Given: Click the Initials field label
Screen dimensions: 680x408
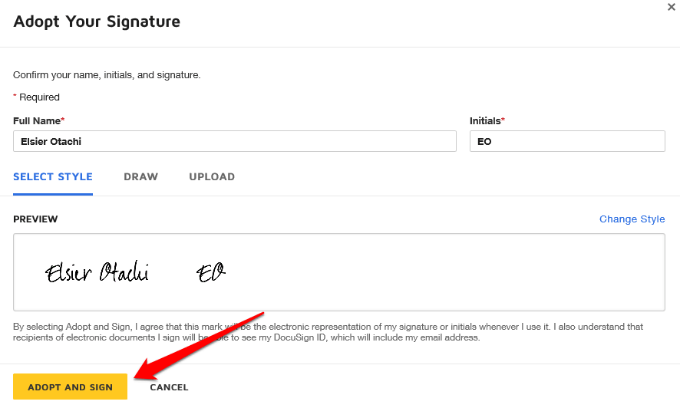Looking at the screenshot, I should click(487, 121).
